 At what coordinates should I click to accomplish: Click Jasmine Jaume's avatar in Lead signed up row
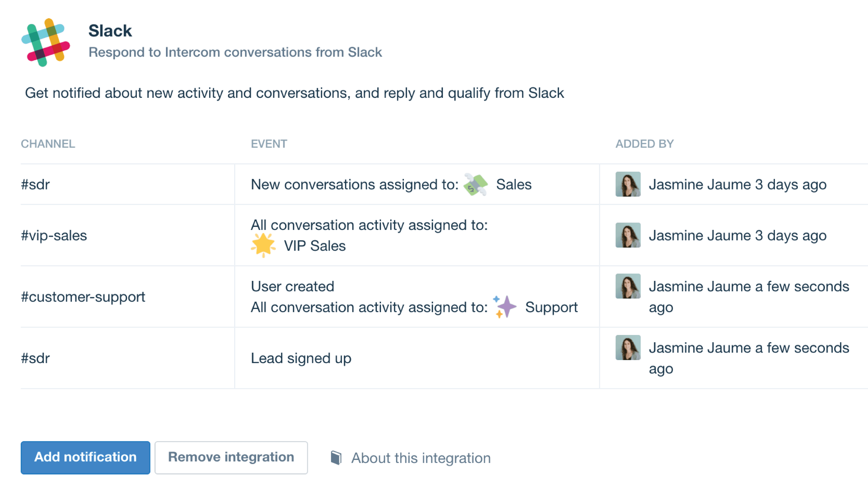(x=628, y=347)
